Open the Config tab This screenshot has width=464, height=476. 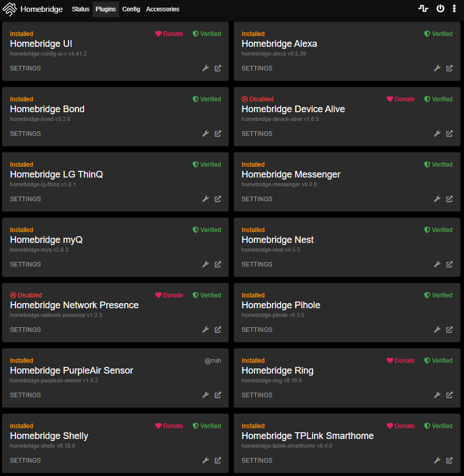click(131, 9)
